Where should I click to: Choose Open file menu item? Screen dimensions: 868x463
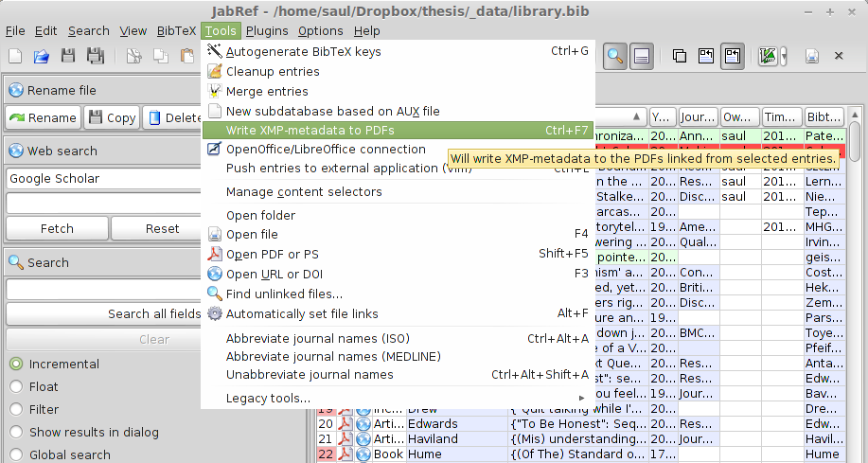point(398,235)
